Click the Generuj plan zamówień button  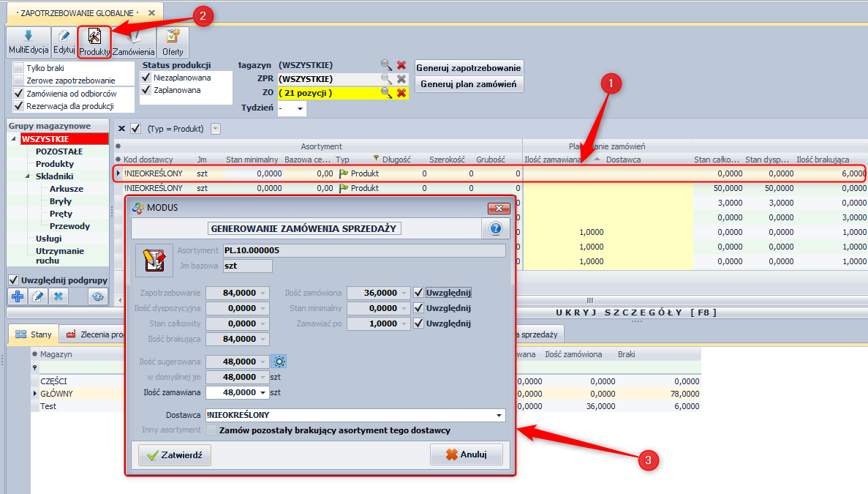pos(469,84)
